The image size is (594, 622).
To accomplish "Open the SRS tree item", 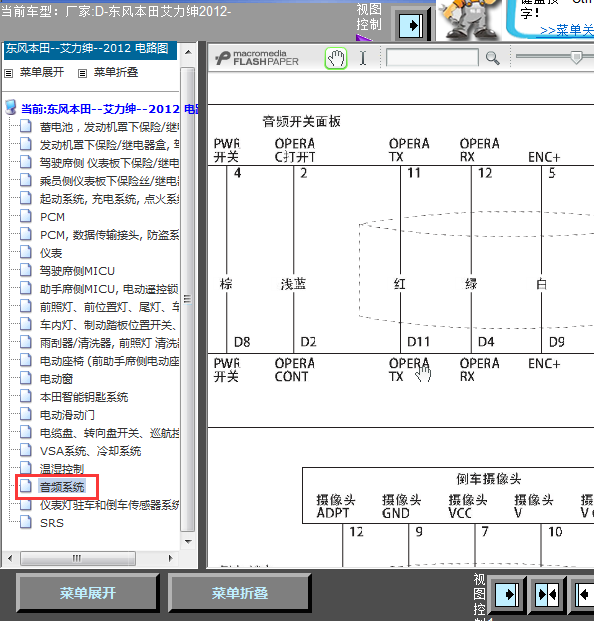I will click(52, 523).
